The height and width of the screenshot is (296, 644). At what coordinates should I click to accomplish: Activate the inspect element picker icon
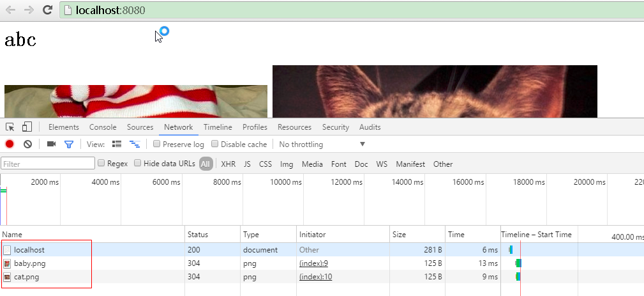(x=10, y=127)
